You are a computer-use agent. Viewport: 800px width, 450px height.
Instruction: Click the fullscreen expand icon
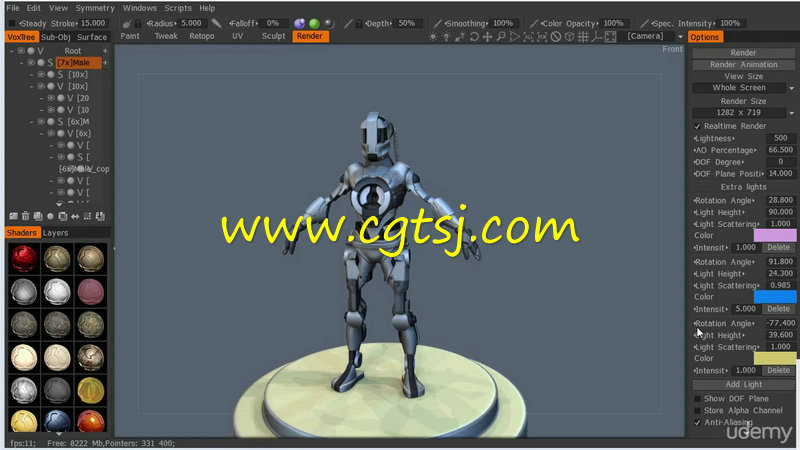click(610, 37)
